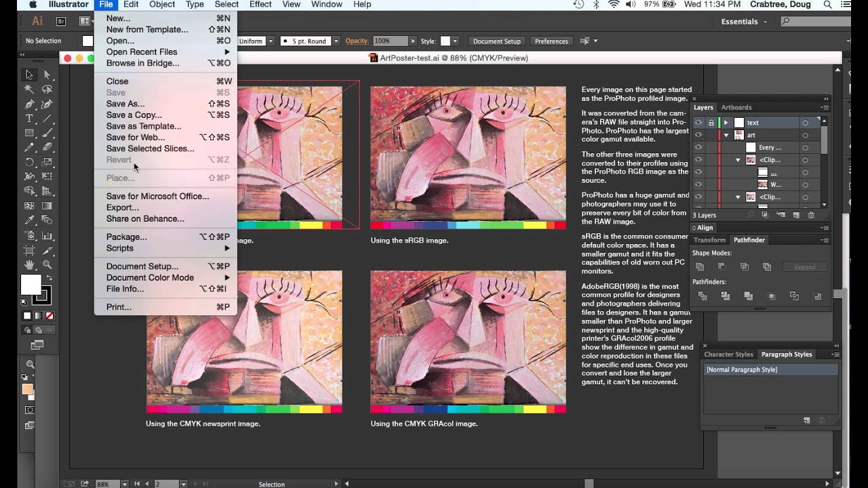868x488 pixels.
Task: Select the Rectangle tool
Action: point(30,133)
